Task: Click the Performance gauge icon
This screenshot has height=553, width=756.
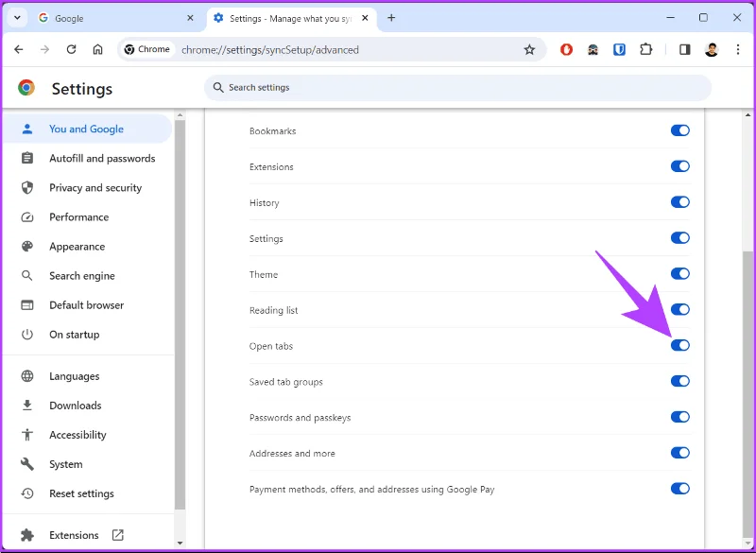Action: click(x=27, y=217)
